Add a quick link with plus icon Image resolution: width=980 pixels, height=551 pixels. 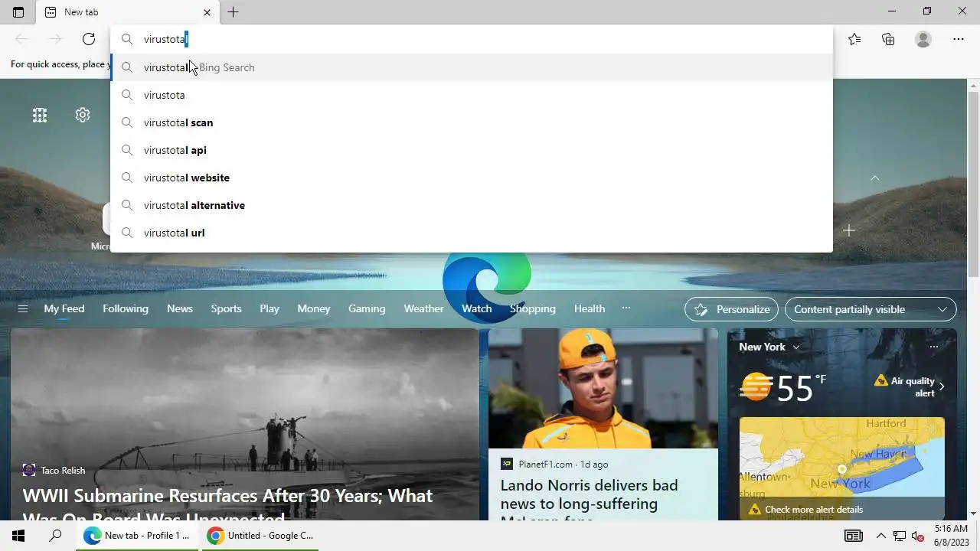tap(848, 230)
